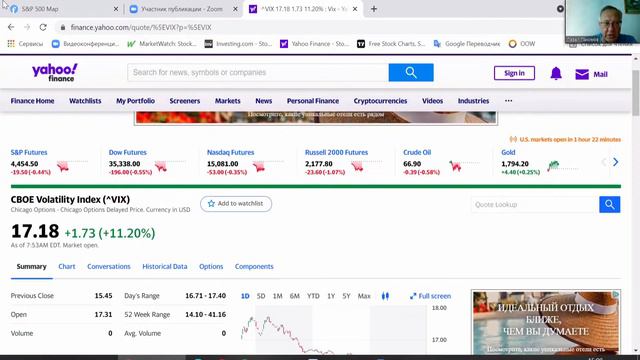
Task: Set chart range to 6M
Action: pos(295,296)
